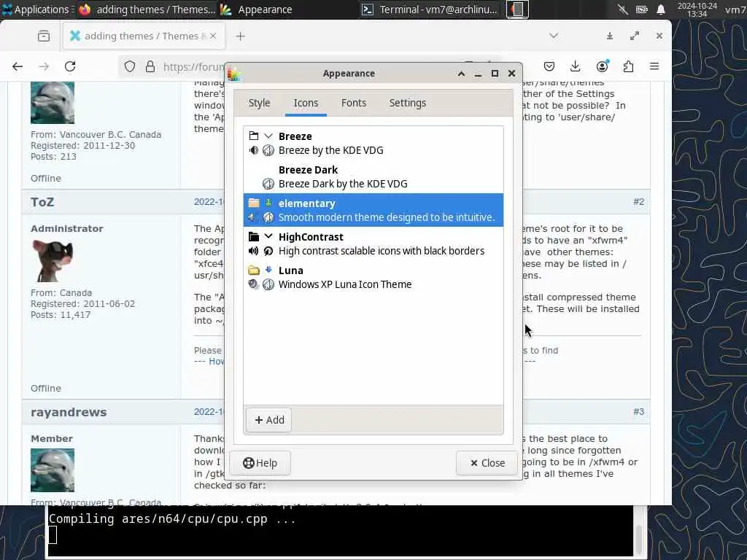Click the muted volume tray icon

[622, 9]
